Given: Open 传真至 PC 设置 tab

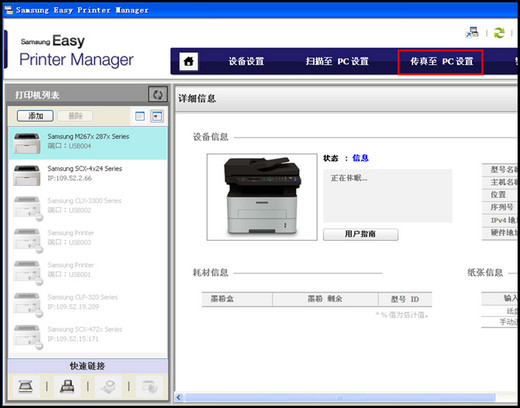Looking at the screenshot, I should click(x=441, y=62).
